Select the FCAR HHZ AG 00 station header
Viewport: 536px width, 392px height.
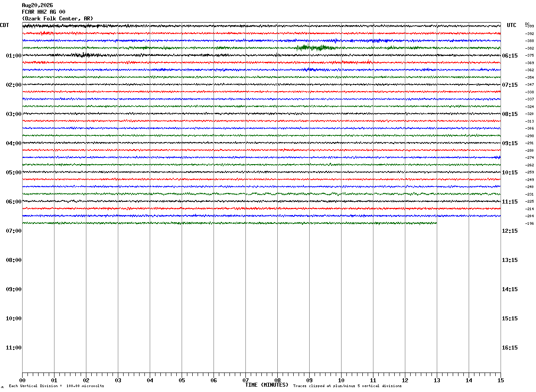tap(43, 12)
